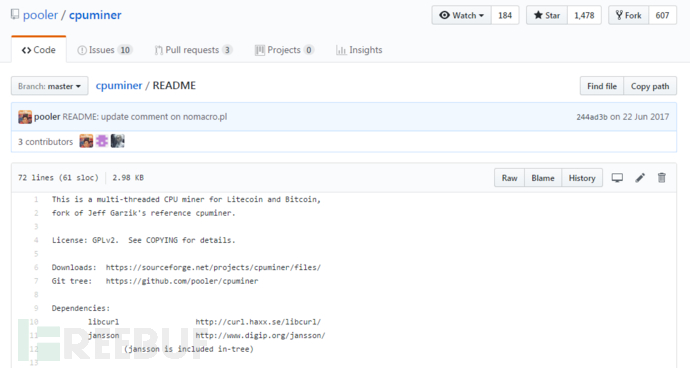Click the 'Dependencies:' line text
This screenshot has width=690, height=368.
coord(81,308)
